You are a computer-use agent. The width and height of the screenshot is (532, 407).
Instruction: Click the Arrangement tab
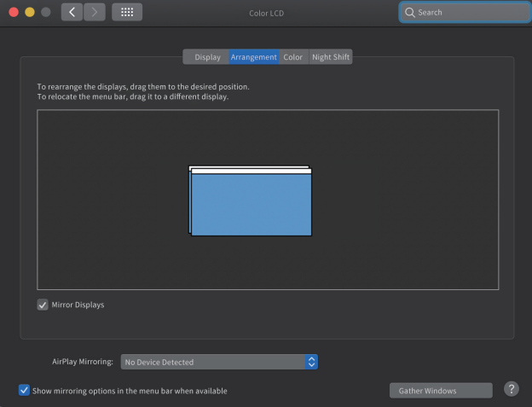click(253, 57)
